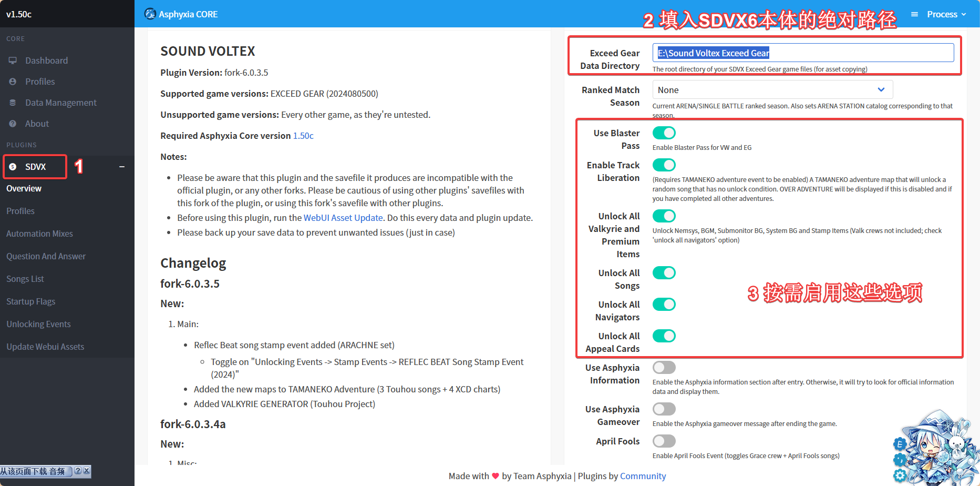Enable the Use Asphyxia Gameover switch
This screenshot has height=486, width=980.
[664, 409]
